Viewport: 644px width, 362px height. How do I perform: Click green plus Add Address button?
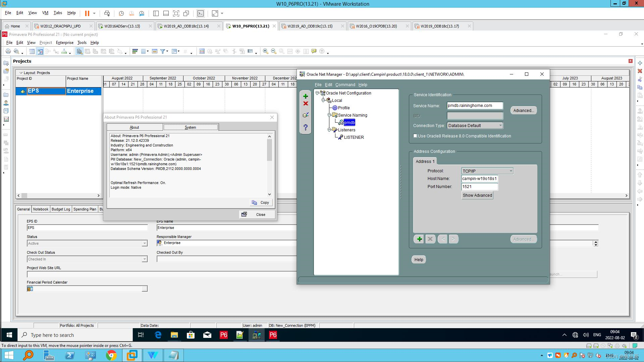[x=419, y=239]
